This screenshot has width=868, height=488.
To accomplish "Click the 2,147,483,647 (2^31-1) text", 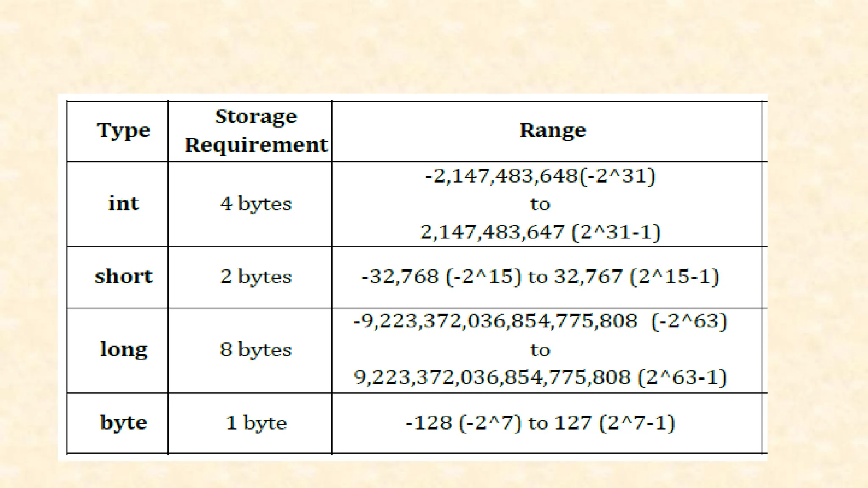I will click(540, 232).
